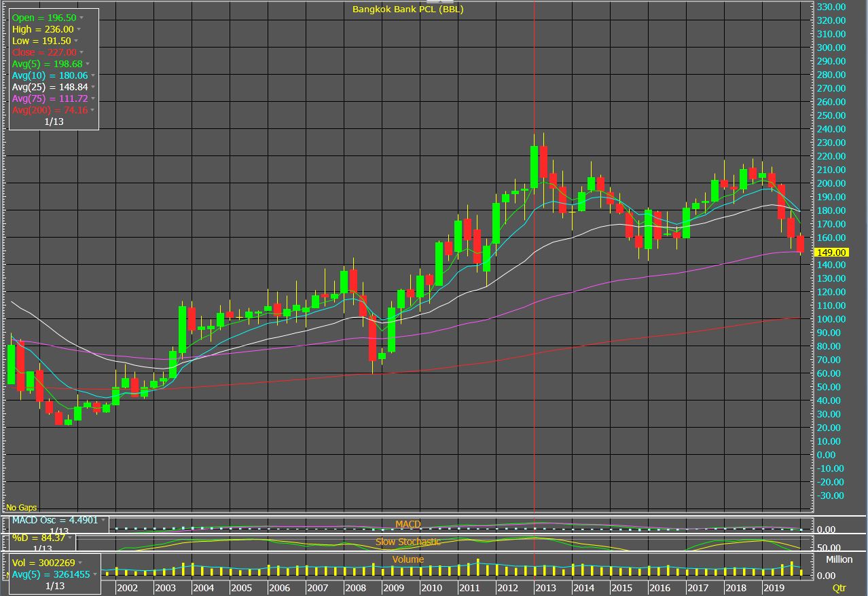Image resolution: width=868 pixels, height=596 pixels.
Task: Open the dropdown arrow beside Open = 196.50
Action: click(82, 18)
